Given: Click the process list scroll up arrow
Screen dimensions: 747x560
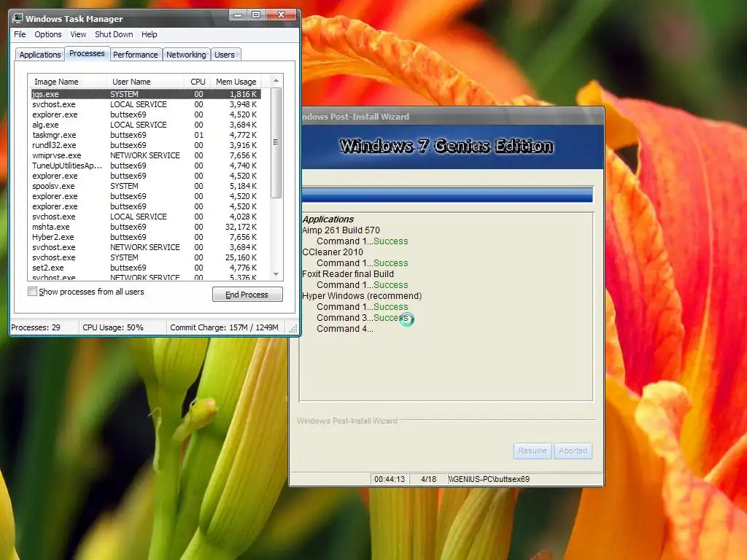Looking at the screenshot, I should pos(276,81).
